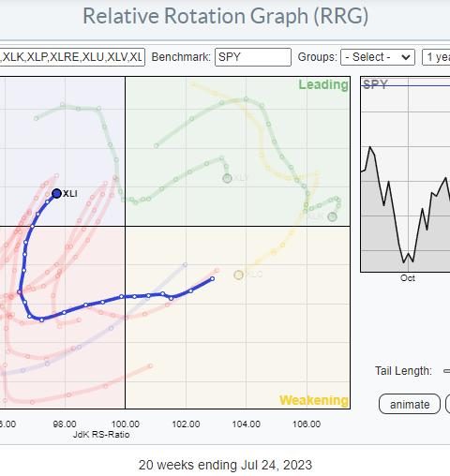
Task: Click the Leading quadrant label
Action: pos(323,84)
